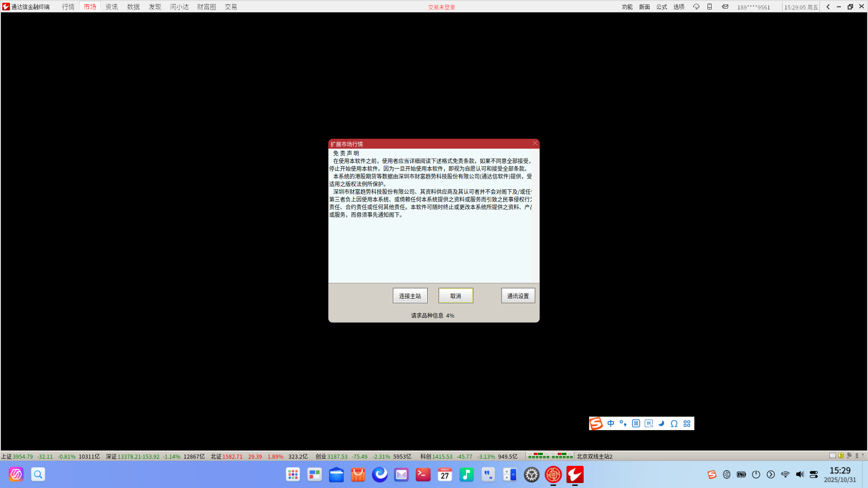Open the 选项 options menu
Viewport: 868px width, 488px height.
coord(679,7)
